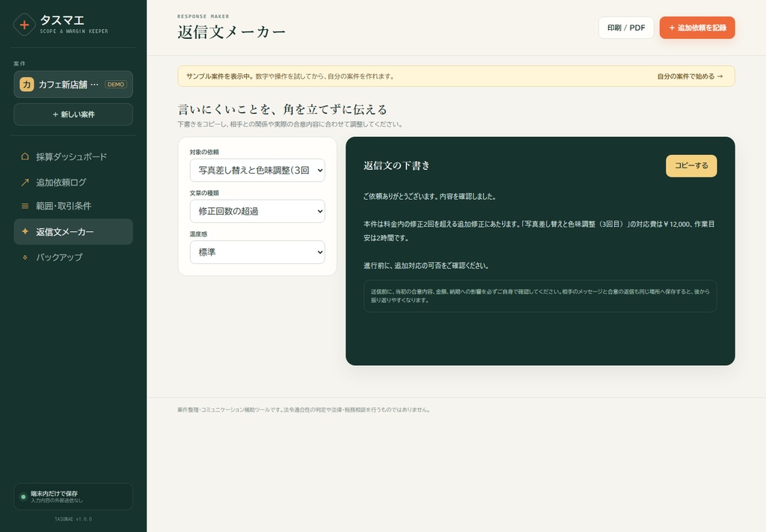Click the 返信文メーカー page title

coord(232,31)
